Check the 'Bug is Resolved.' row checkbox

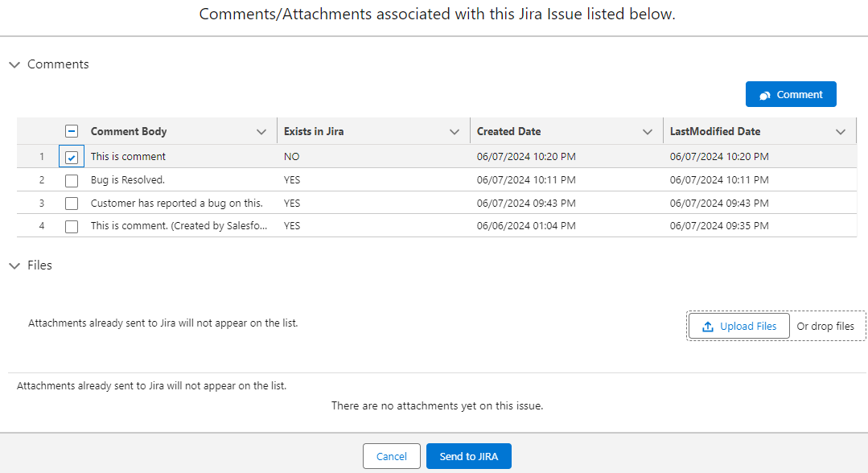(x=72, y=180)
